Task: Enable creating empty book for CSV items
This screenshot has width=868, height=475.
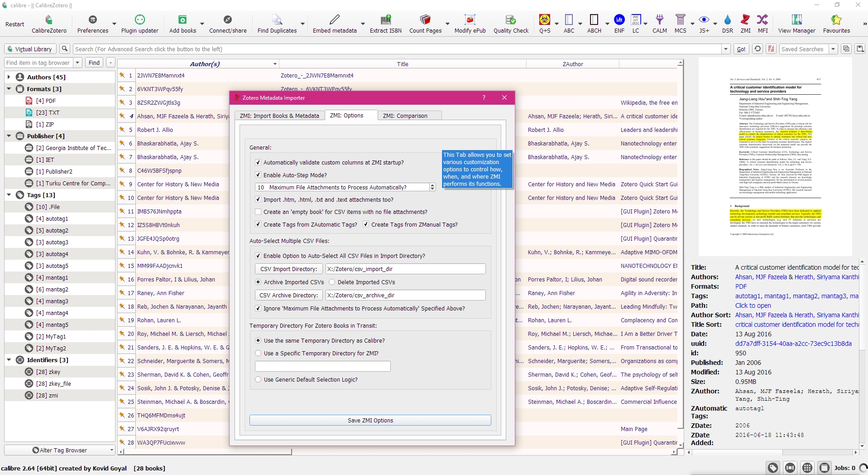Action: [258, 212]
